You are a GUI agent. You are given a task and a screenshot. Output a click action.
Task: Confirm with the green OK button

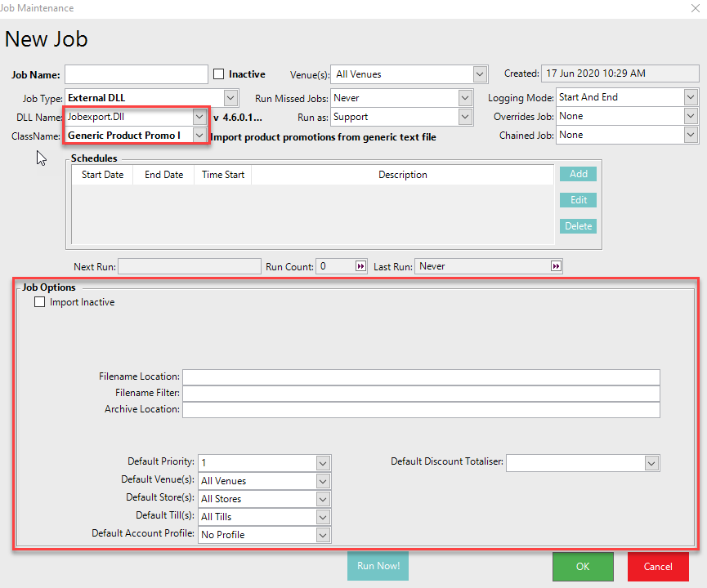(582, 567)
